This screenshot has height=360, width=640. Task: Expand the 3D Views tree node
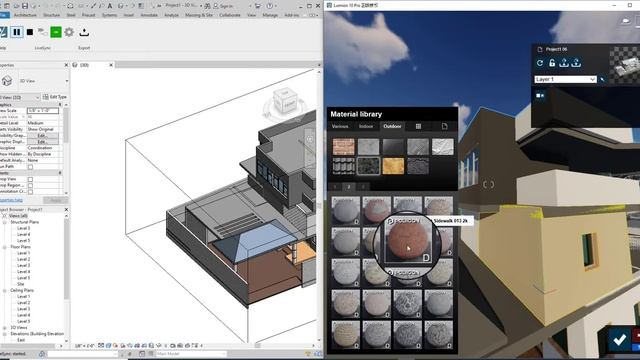tap(4, 328)
